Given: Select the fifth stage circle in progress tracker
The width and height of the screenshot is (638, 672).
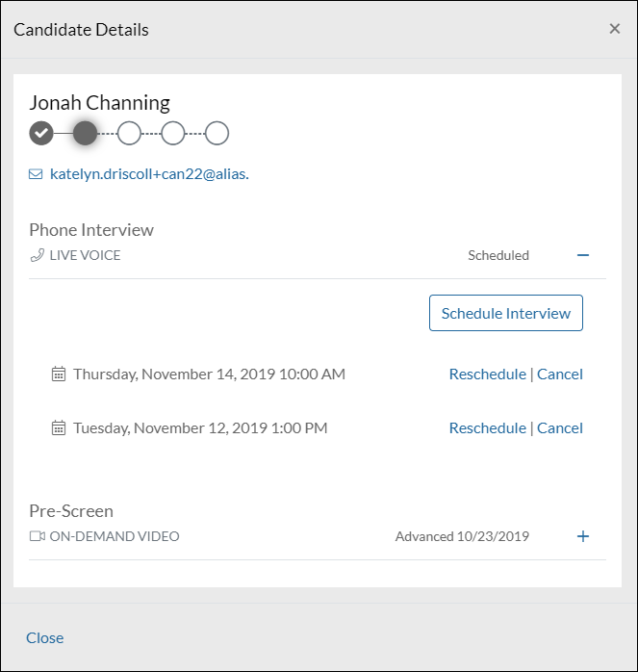Looking at the screenshot, I should [x=217, y=133].
